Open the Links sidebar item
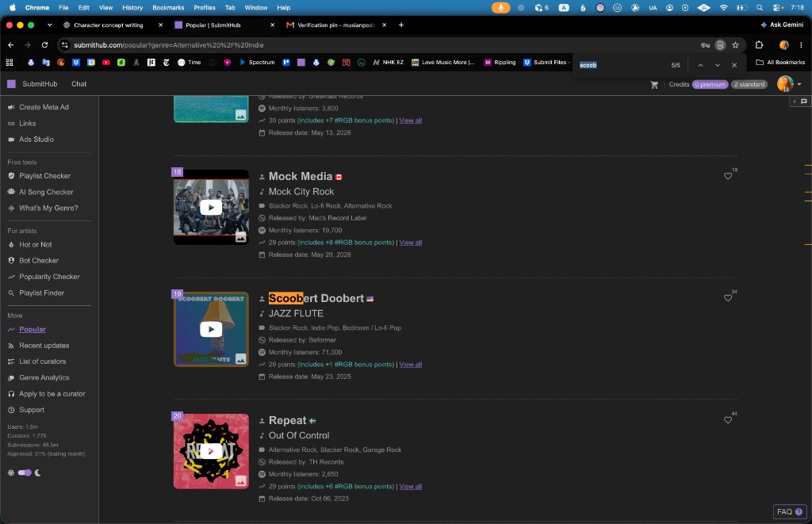The width and height of the screenshot is (812, 524). (27, 123)
